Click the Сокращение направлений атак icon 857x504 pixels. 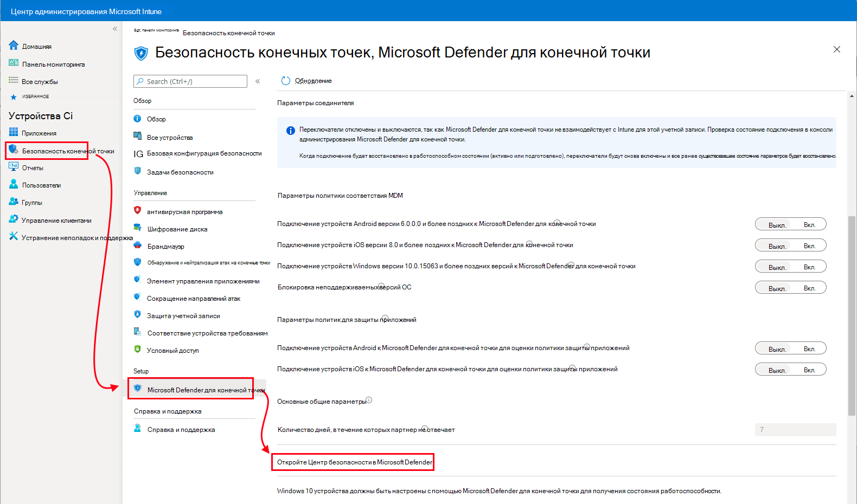tap(137, 297)
